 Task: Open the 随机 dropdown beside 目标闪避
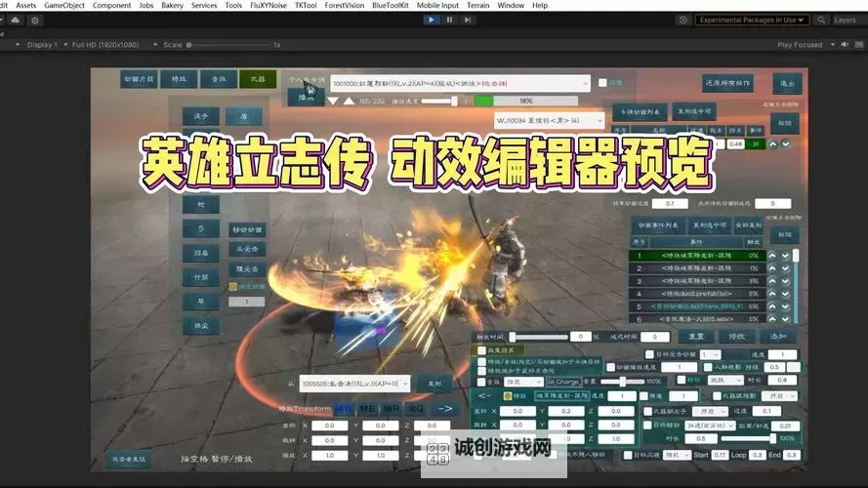tap(677, 455)
